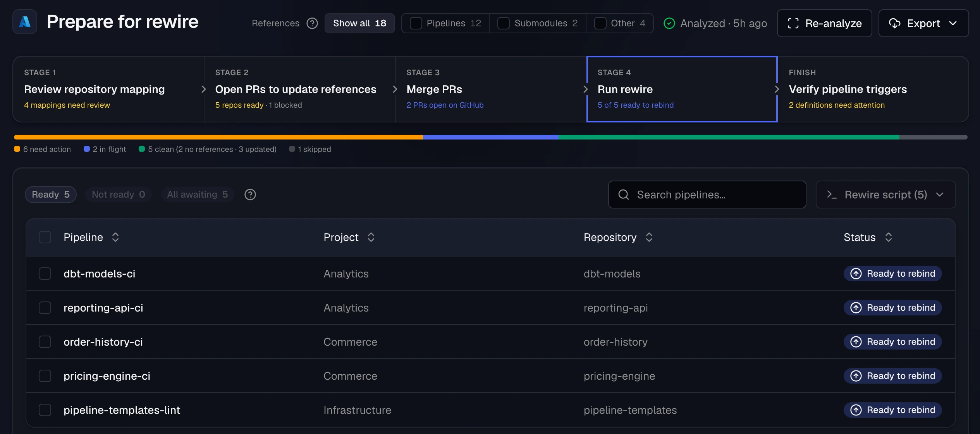
Task: Click the Re-analyze scan-frame icon
Action: [793, 23]
